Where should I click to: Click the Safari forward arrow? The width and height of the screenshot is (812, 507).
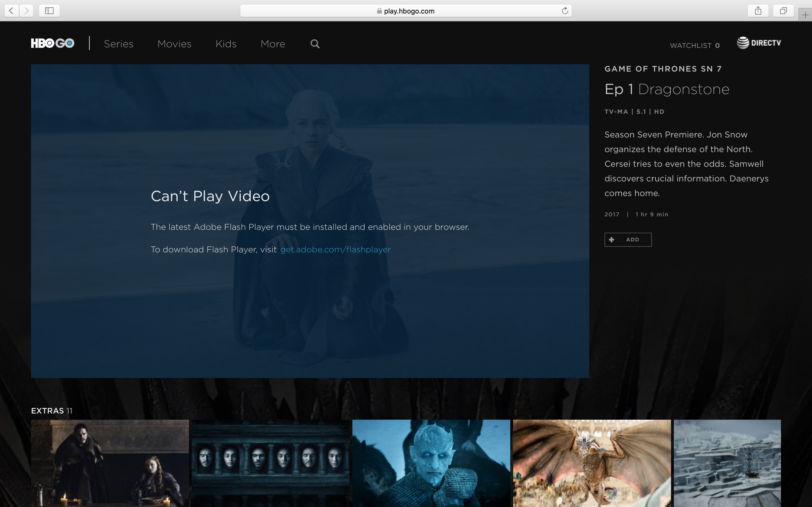(x=27, y=11)
